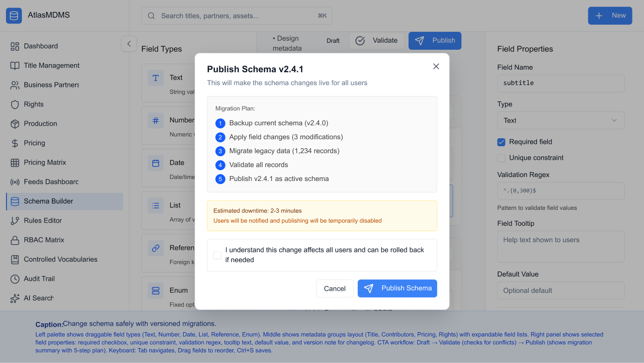Open the New button in top bar

coord(610,16)
